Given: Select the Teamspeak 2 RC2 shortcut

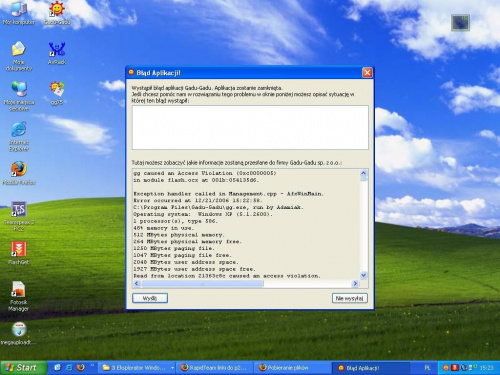Looking at the screenshot, I should (x=19, y=216).
